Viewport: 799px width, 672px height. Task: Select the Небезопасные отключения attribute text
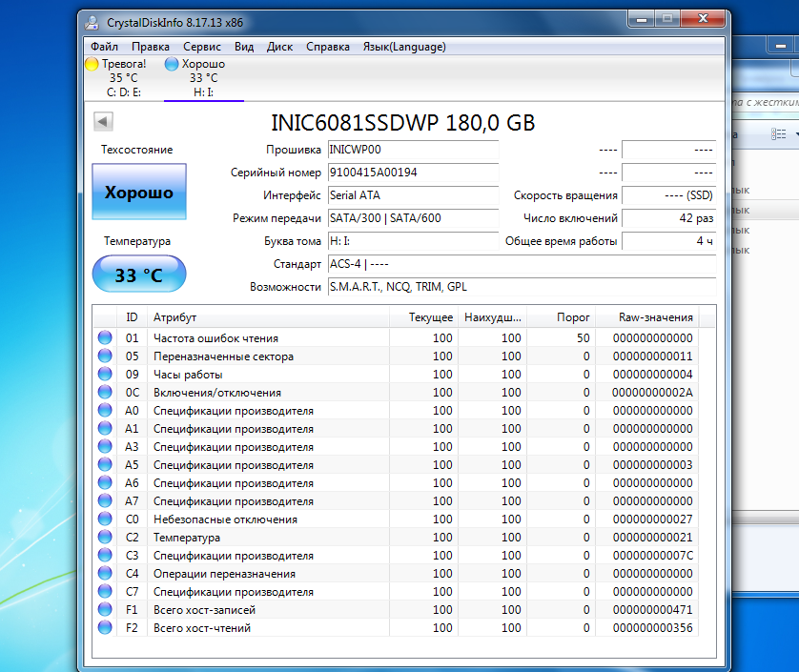225,519
